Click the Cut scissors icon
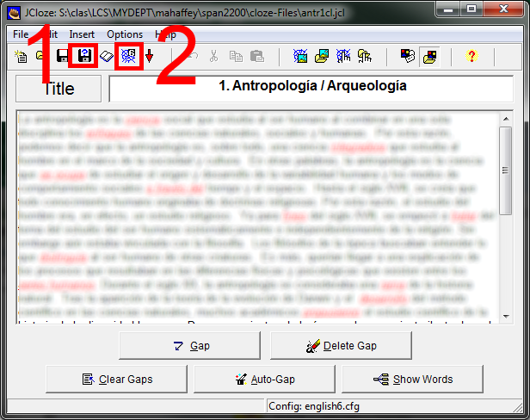The image size is (530, 420). pos(213,57)
